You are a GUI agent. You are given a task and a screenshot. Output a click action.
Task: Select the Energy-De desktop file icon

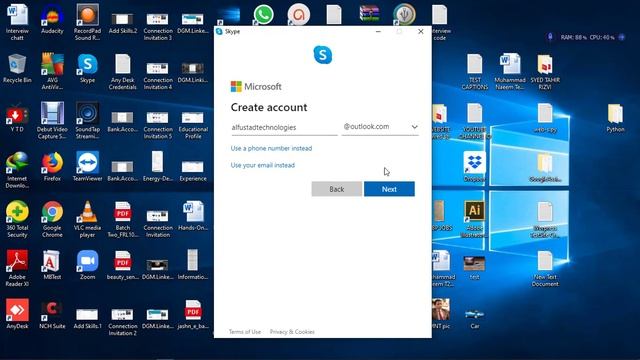click(158, 167)
